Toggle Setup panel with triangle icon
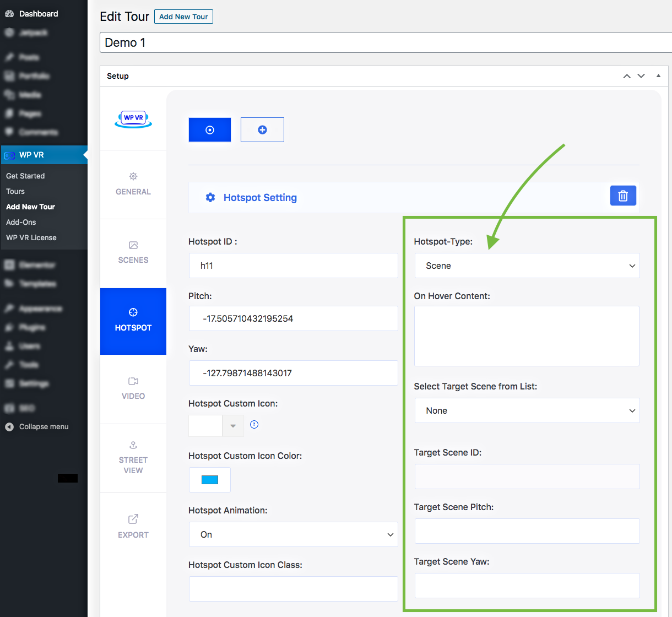The width and height of the screenshot is (672, 617). pyautogui.click(x=658, y=76)
